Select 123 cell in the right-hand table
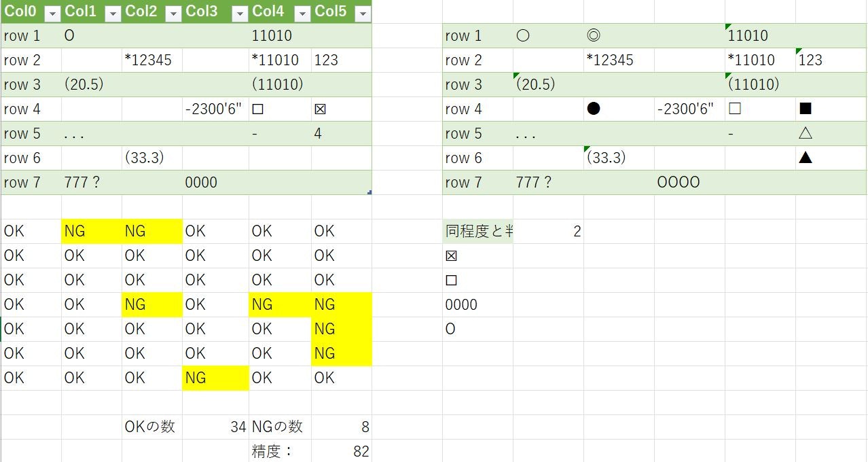The image size is (868, 462). [x=831, y=60]
